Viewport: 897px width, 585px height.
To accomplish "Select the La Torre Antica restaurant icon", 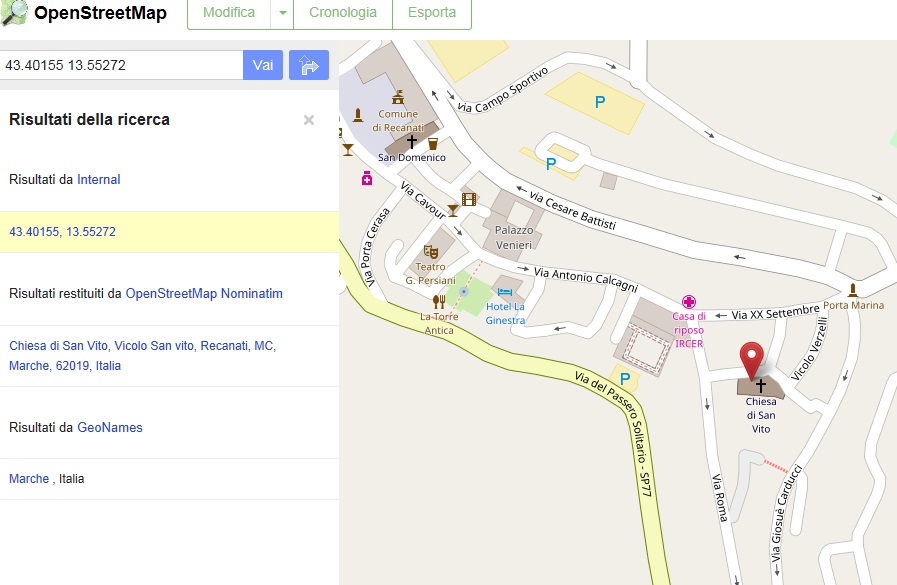I will click(x=439, y=301).
